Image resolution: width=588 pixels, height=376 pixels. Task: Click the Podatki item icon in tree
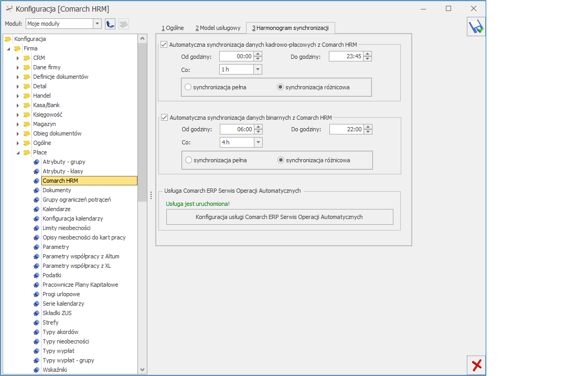click(x=36, y=275)
